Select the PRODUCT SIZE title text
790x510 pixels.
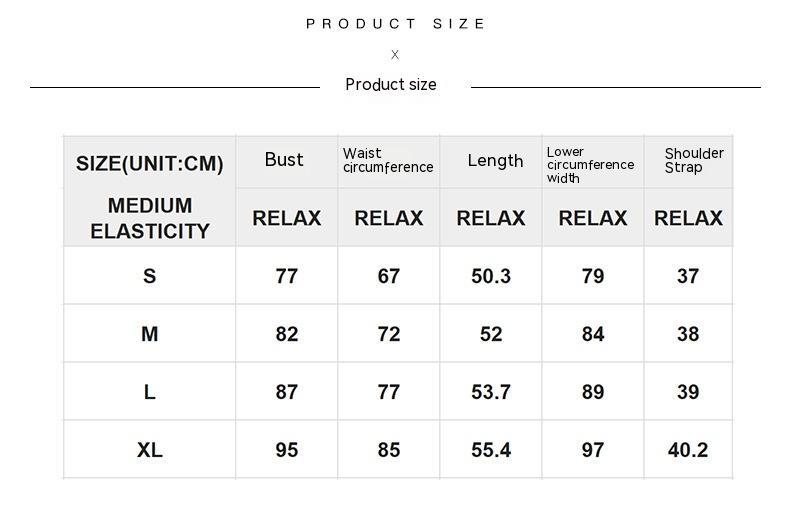point(395,24)
